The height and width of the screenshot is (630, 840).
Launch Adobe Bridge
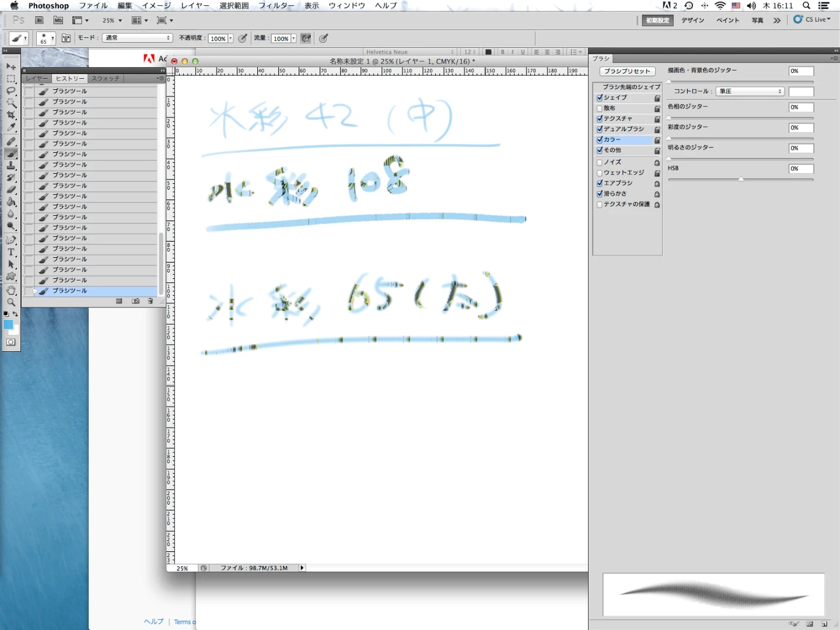[40, 20]
